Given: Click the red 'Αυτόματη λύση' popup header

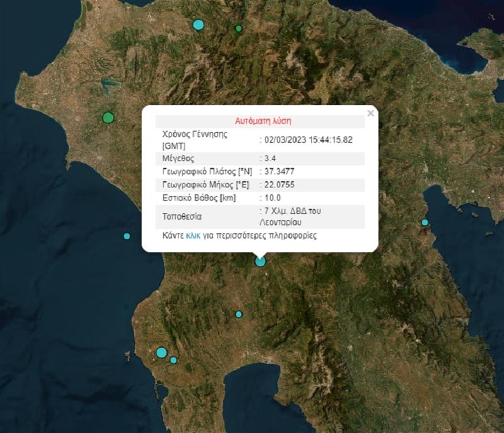Looking at the screenshot, I should pos(263,121).
